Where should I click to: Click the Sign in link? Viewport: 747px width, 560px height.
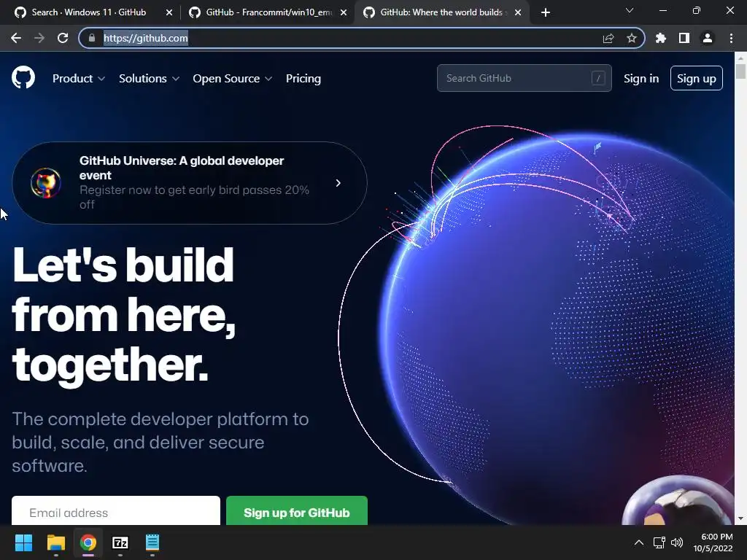pos(641,79)
